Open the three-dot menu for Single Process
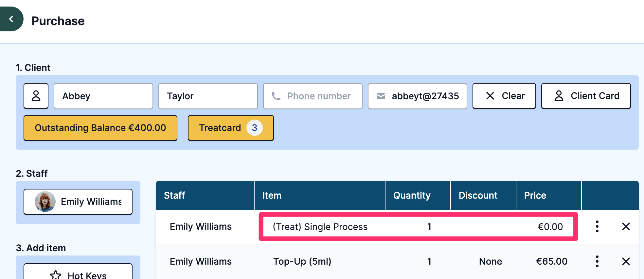The image size is (644, 279). click(x=597, y=226)
